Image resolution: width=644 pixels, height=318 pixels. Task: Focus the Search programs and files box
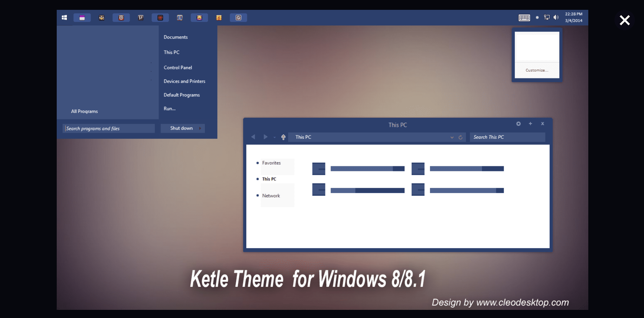click(109, 128)
